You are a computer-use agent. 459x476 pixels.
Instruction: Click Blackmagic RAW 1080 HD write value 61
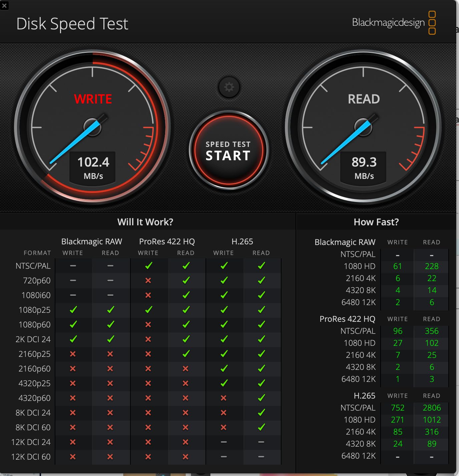(398, 266)
